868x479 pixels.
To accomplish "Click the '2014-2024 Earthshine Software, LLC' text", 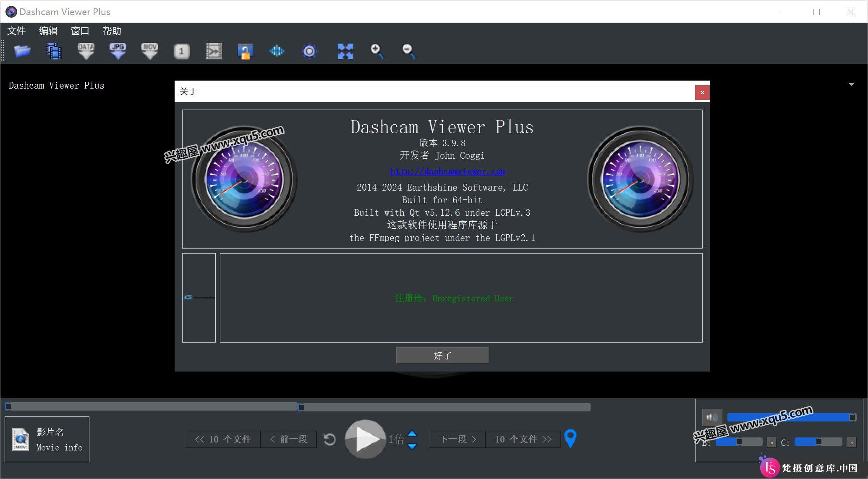I will (442, 188).
